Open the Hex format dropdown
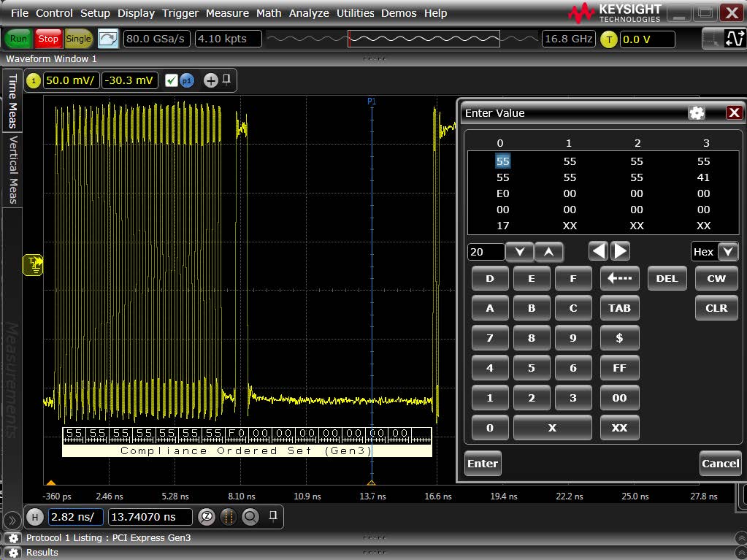This screenshot has width=747, height=560. click(x=727, y=252)
